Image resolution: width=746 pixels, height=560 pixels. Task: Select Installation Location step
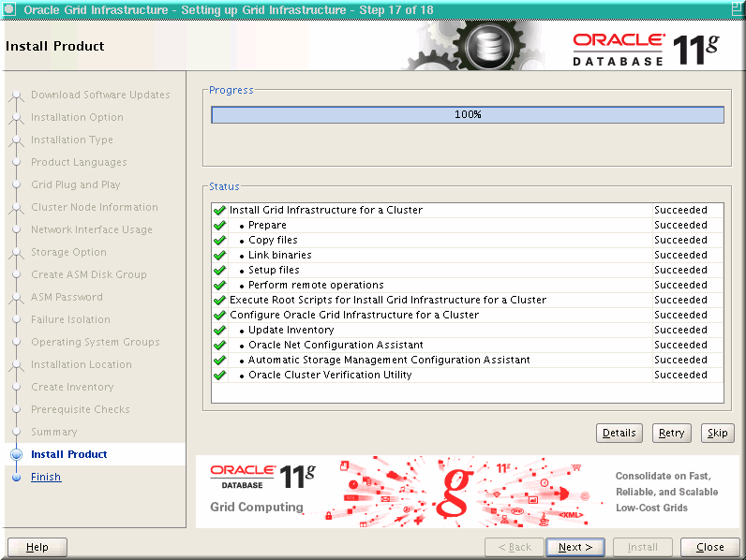(x=82, y=364)
